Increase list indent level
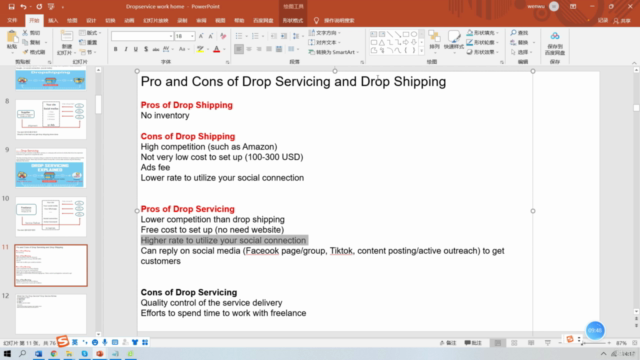The image size is (640, 360). click(x=284, y=36)
